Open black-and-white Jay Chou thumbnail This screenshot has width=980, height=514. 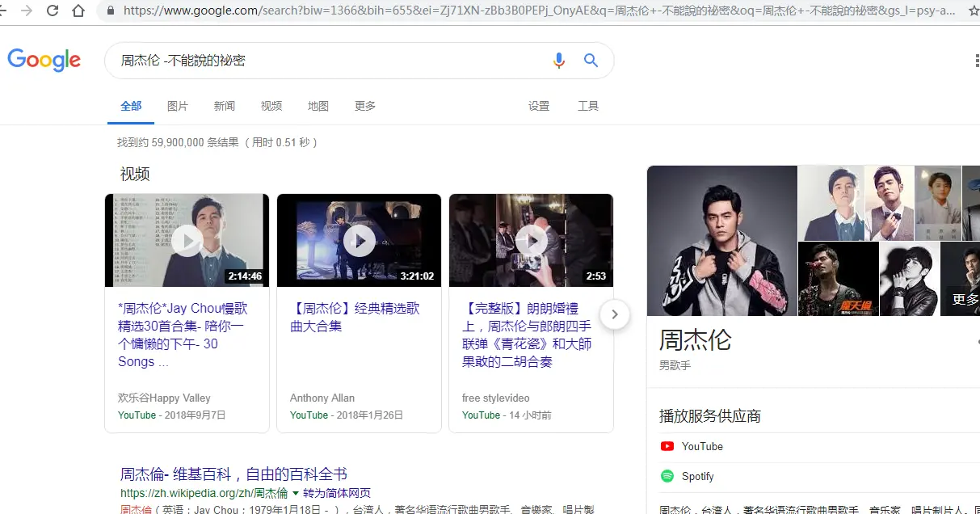(909, 279)
